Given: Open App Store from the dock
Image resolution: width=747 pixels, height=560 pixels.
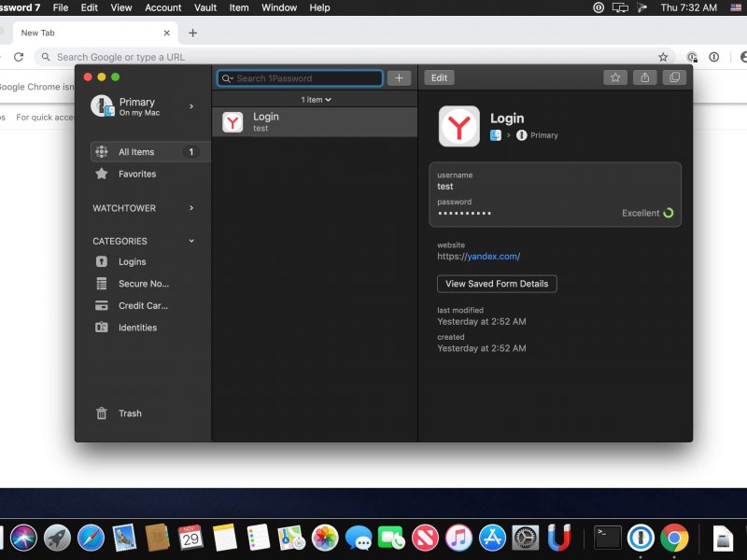Looking at the screenshot, I should pyautogui.click(x=492, y=538).
